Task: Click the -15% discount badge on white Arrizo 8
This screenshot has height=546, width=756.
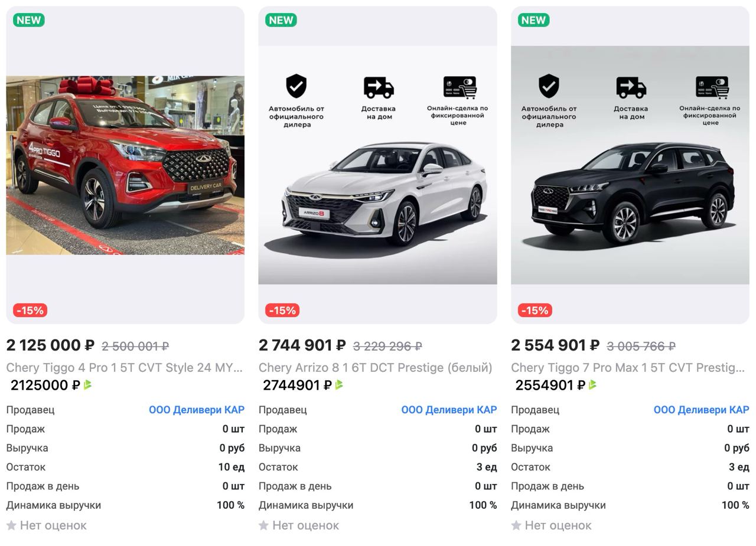Action: pyautogui.click(x=282, y=310)
